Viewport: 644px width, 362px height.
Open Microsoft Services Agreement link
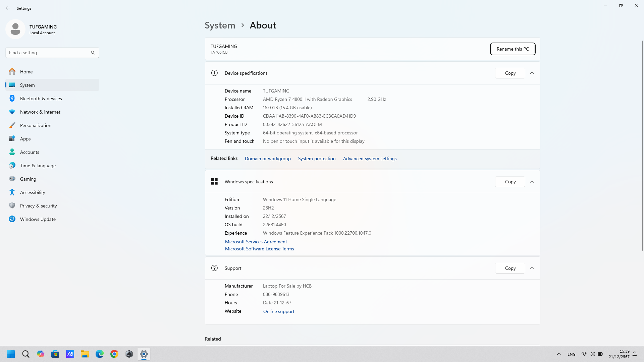click(x=256, y=242)
